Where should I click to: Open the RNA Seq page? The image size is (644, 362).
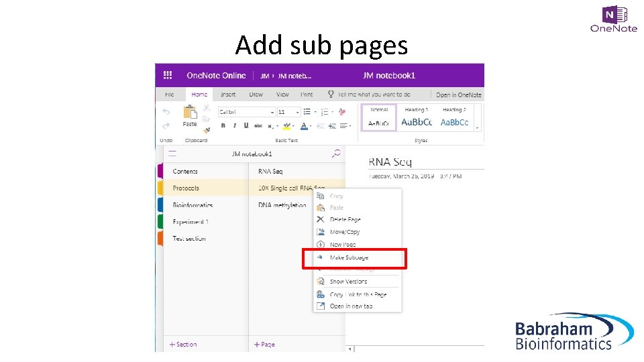tap(297, 171)
